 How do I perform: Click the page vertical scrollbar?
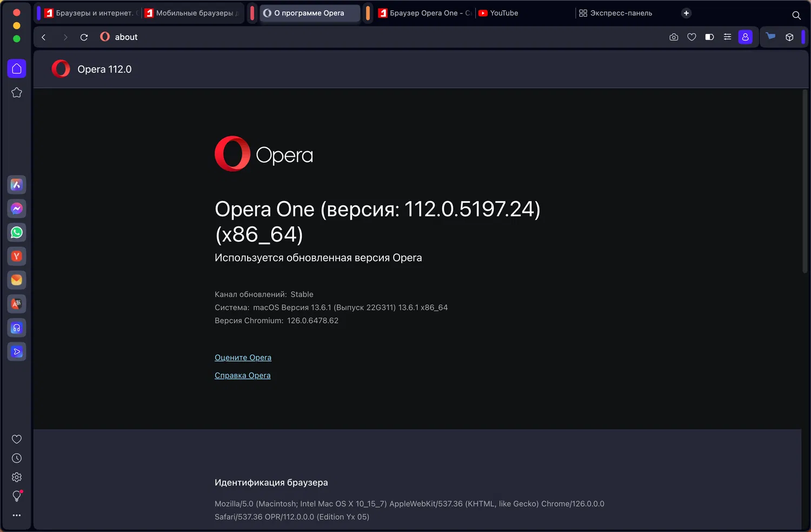click(805, 181)
